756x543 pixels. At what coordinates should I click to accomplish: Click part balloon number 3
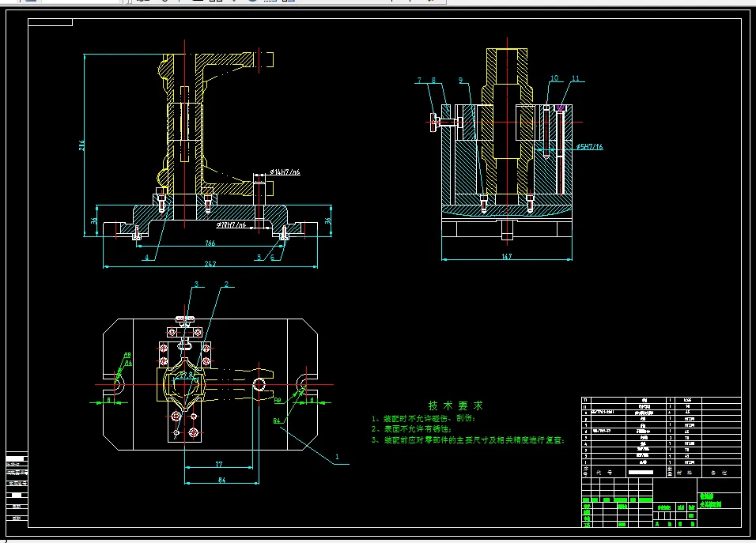(197, 284)
